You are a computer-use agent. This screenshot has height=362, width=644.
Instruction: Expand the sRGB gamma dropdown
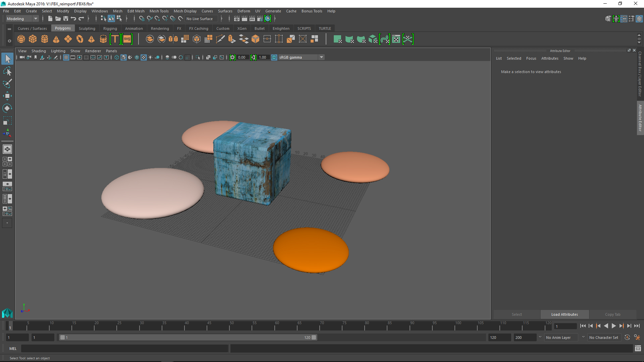[x=322, y=57]
